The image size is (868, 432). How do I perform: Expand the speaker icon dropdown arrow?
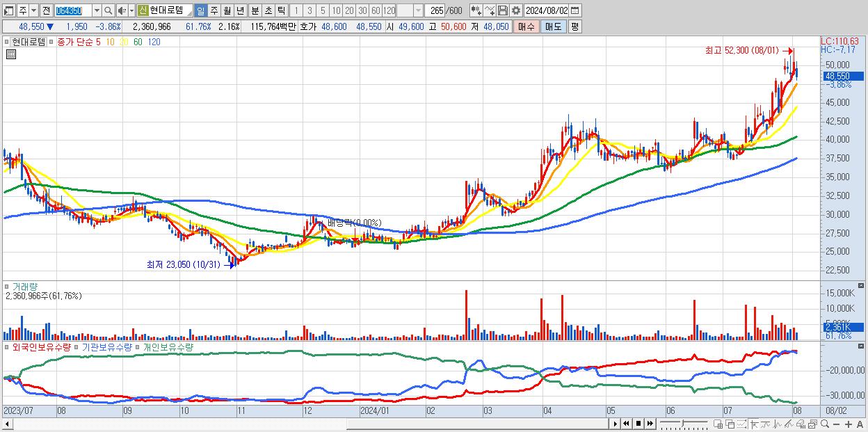pyautogui.click(x=131, y=10)
